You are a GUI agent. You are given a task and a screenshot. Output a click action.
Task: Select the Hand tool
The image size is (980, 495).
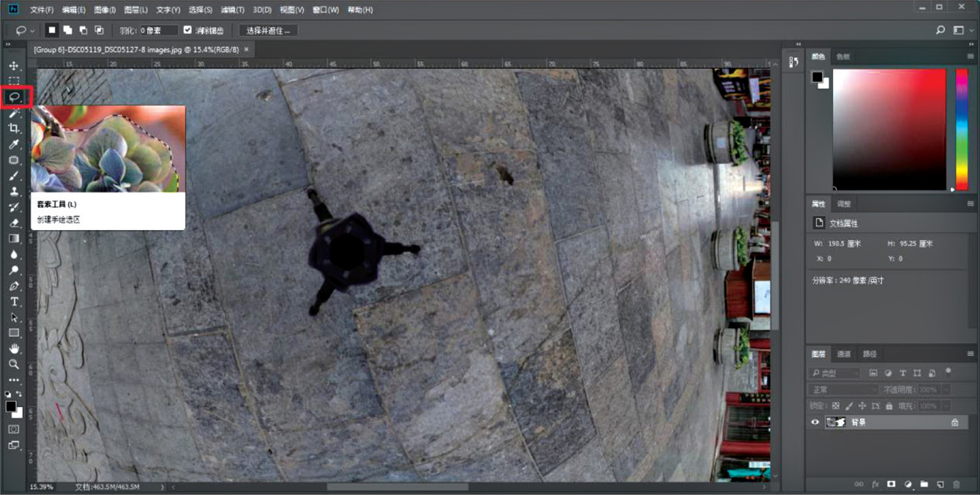click(x=14, y=348)
